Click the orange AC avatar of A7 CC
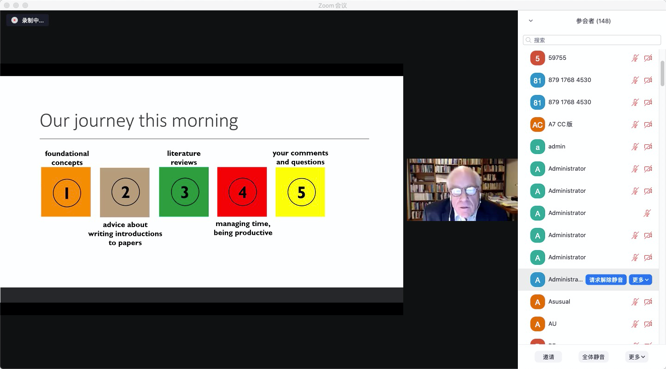Screen dimensions: 666x369 tap(537, 124)
